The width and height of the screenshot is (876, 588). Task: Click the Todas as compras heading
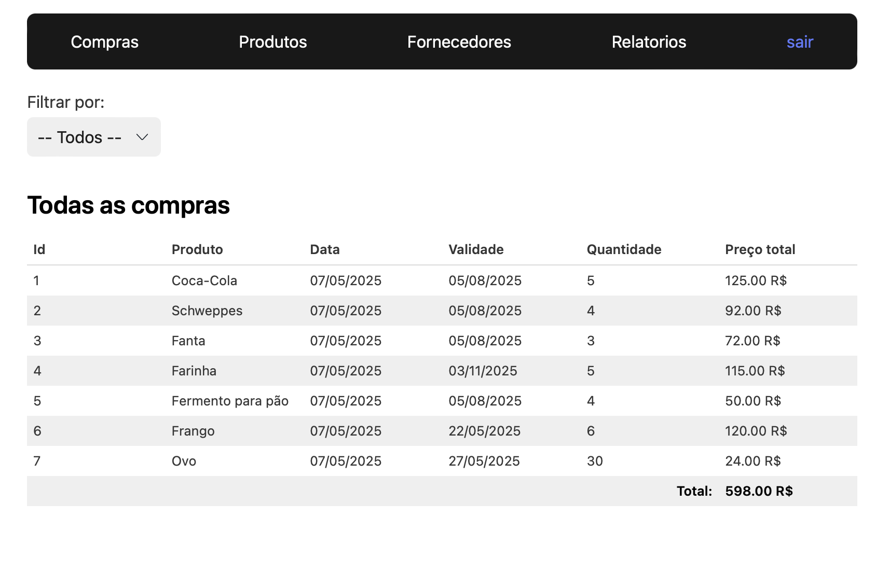point(128,205)
